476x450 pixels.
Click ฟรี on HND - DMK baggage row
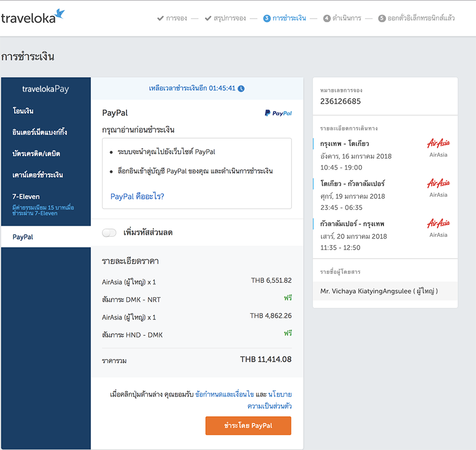click(x=288, y=333)
